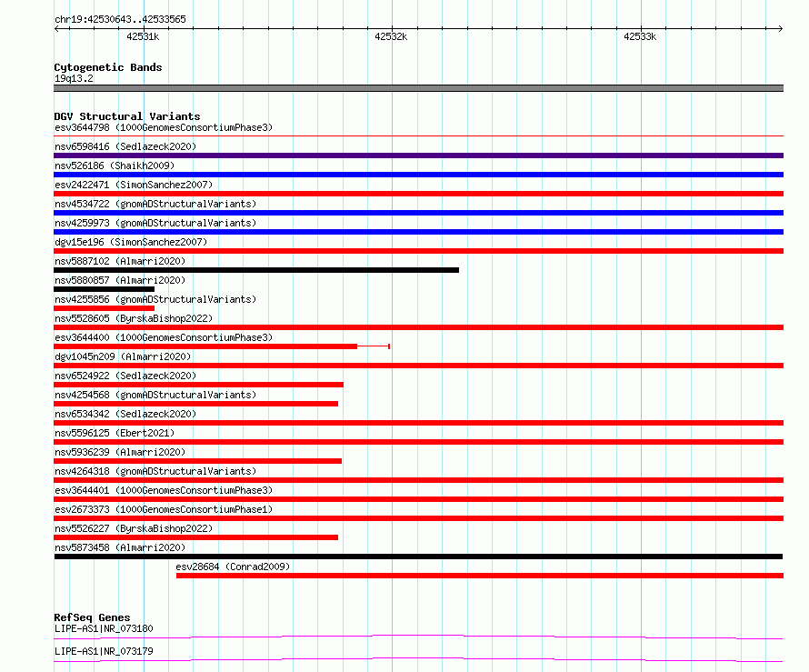Screen dimensions: 809x672
Task: Select the blue nsv526186 Shaikh2009 bar
Action: 418,175
